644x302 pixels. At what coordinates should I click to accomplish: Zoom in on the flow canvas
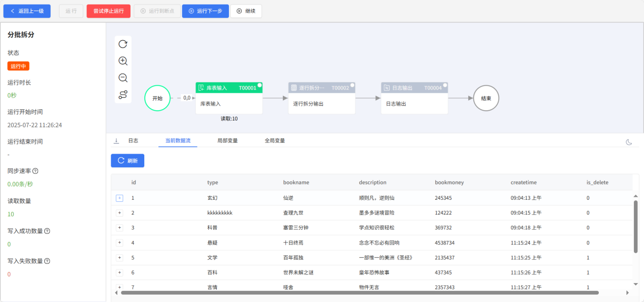(x=123, y=61)
